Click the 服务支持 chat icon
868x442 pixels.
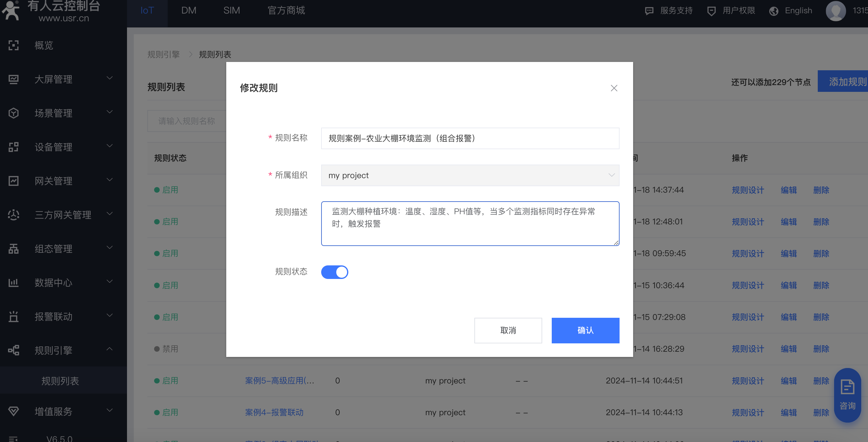649,11
